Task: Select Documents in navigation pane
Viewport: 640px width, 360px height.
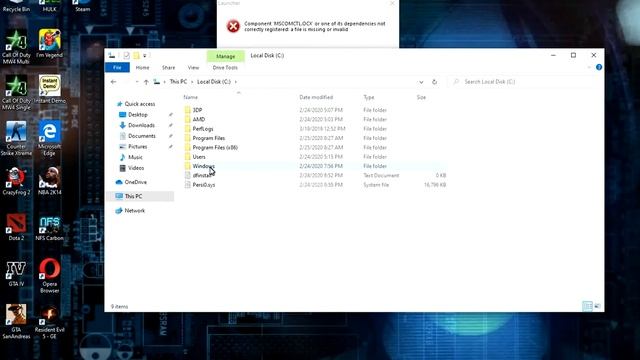Action: click(142, 136)
